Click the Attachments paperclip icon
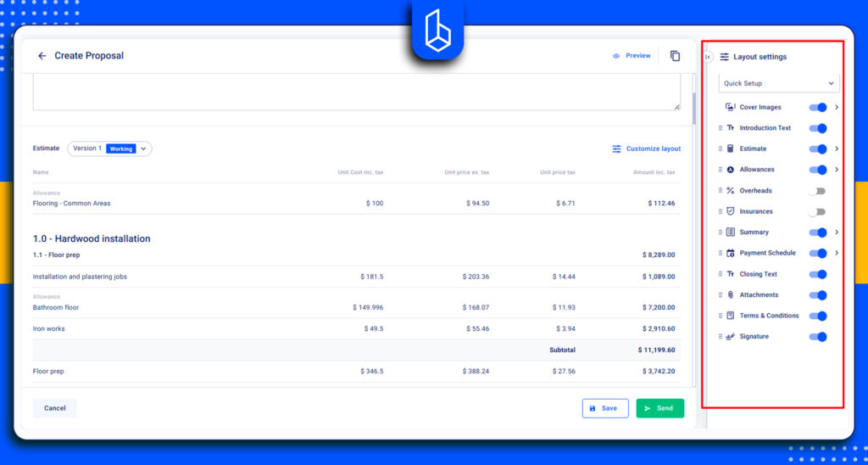Image resolution: width=868 pixels, height=465 pixels. tap(730, 294)
